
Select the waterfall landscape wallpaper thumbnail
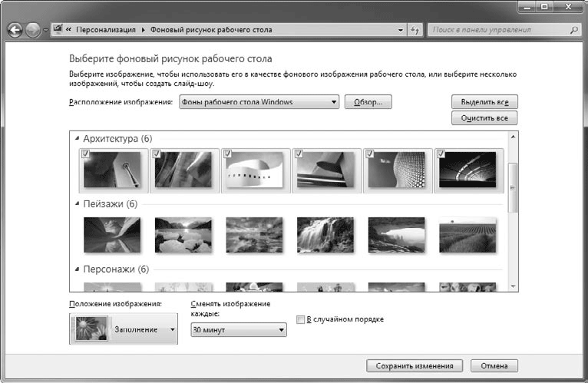tap(325, 234)
